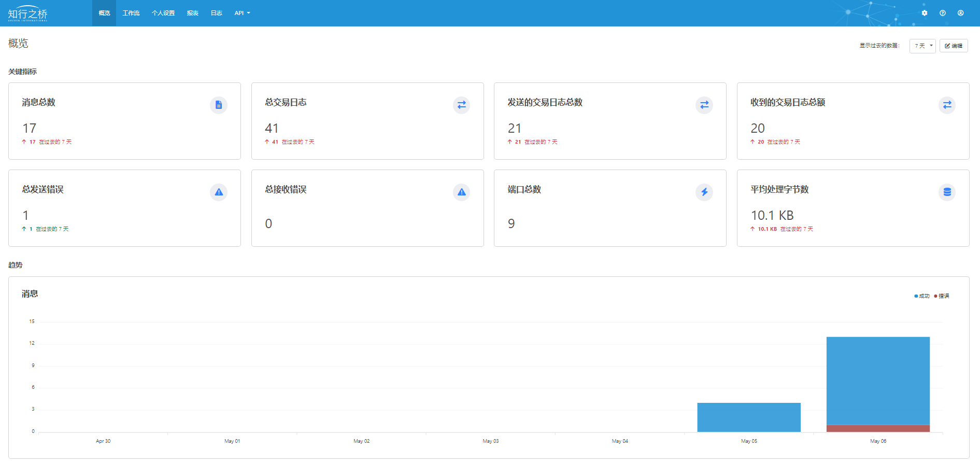Click the exchange icon in 发送的交易日志总数 card
Screen dimensions: 980x463
coord(704,105)
